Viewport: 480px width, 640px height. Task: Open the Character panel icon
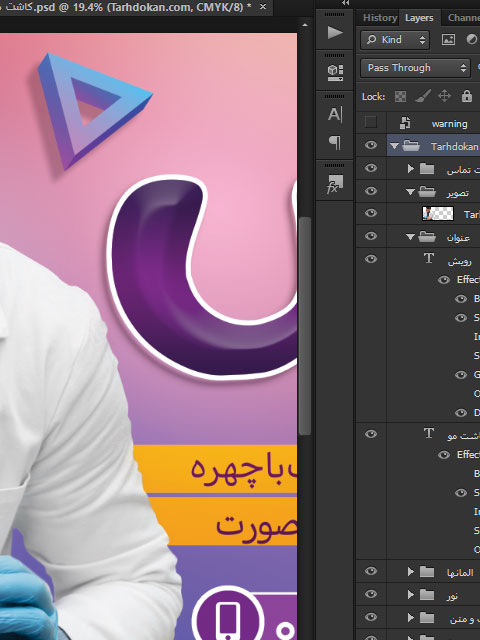335,115
